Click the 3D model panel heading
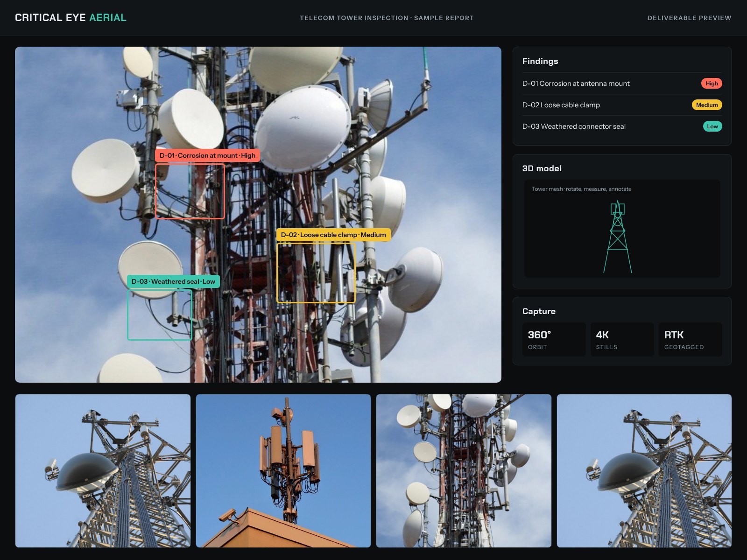The image size is (747, 560). (542, 168)
